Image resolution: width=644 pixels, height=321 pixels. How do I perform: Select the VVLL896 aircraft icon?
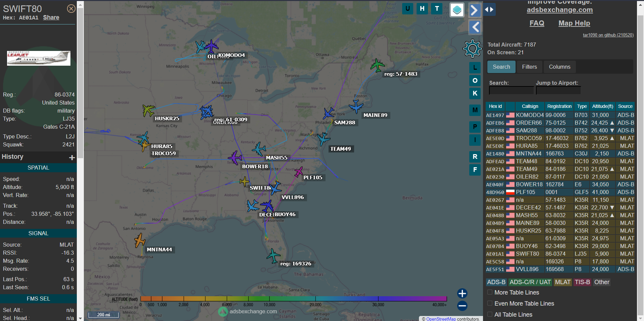click(276, 188)
